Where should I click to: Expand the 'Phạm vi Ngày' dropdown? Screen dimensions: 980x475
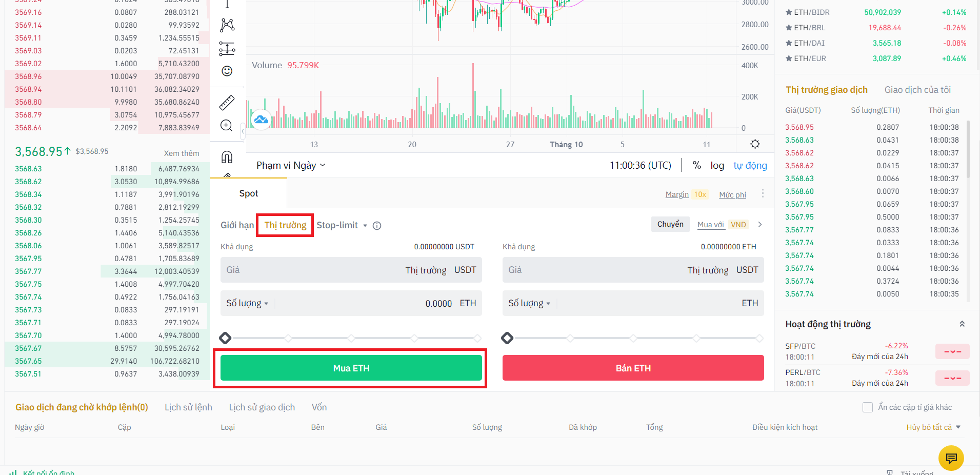pos(291,165)
